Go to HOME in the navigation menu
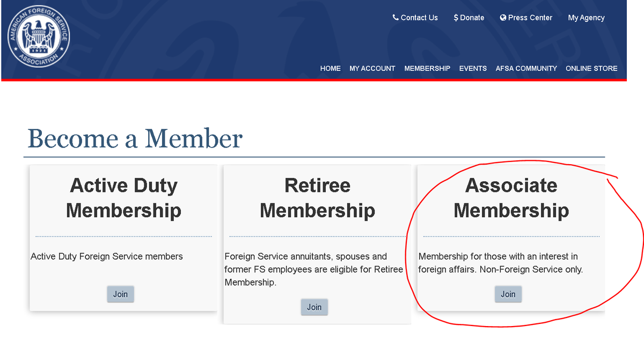 331,68
